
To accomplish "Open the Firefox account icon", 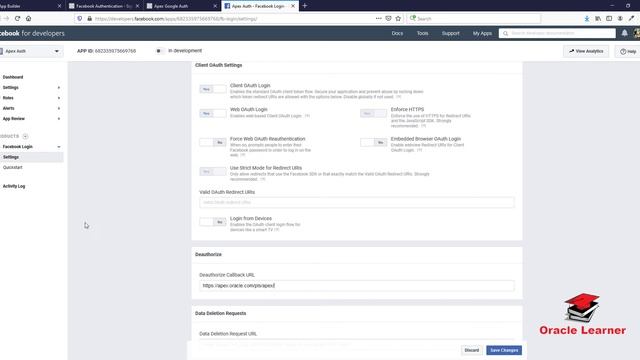I will [x=620, y=19].
